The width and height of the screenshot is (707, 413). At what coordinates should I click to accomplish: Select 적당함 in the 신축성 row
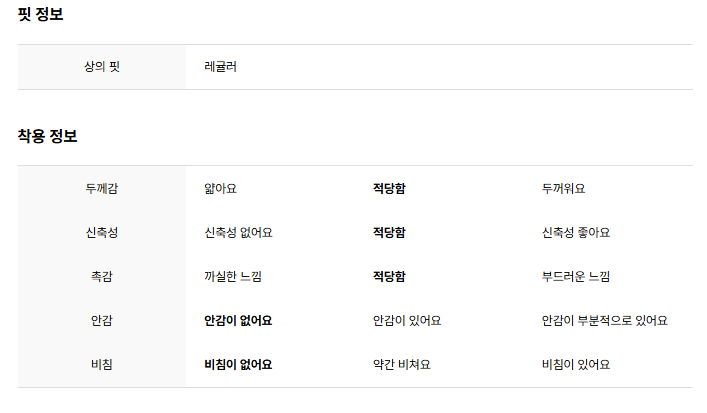coord(389,233)
